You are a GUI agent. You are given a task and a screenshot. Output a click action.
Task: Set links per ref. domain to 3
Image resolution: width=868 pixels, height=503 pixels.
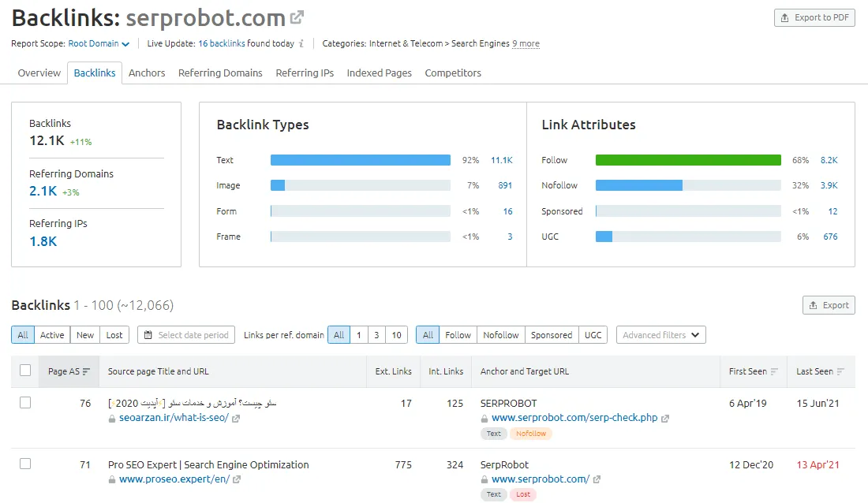376,335
